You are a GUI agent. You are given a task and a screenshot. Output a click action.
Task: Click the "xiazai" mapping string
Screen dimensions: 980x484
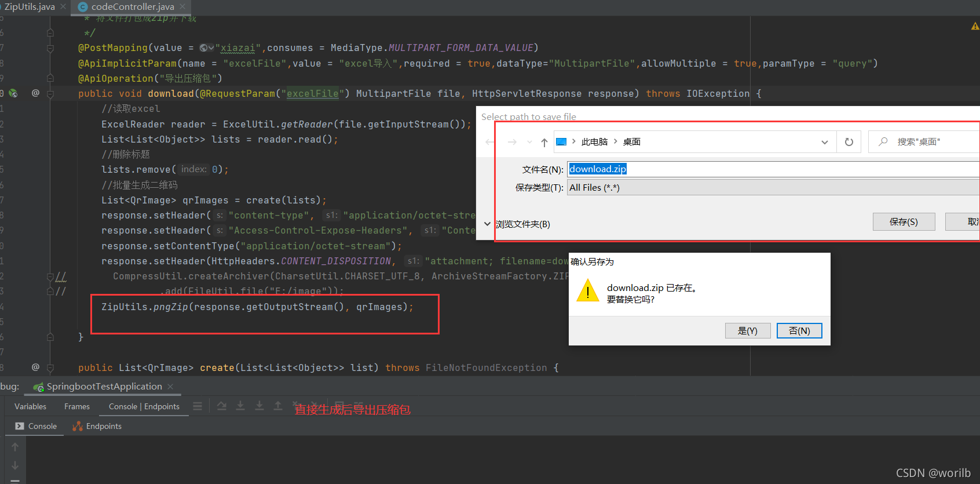pos(237,48)
